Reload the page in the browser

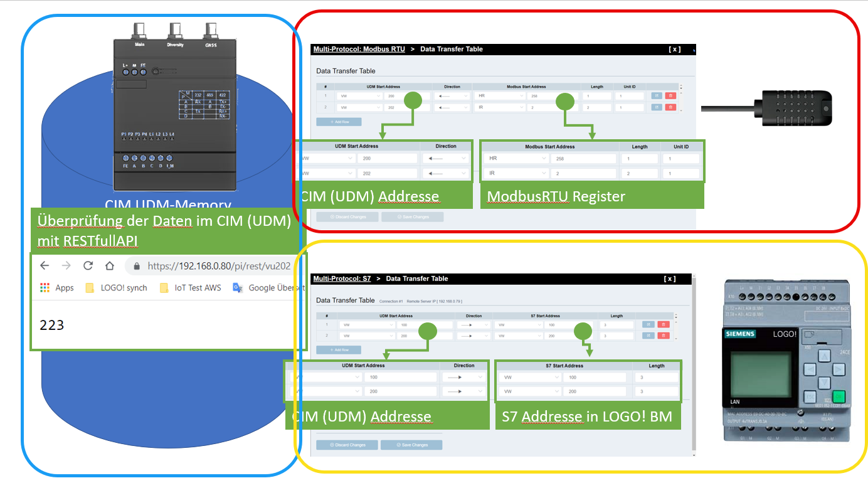(88, 265)
